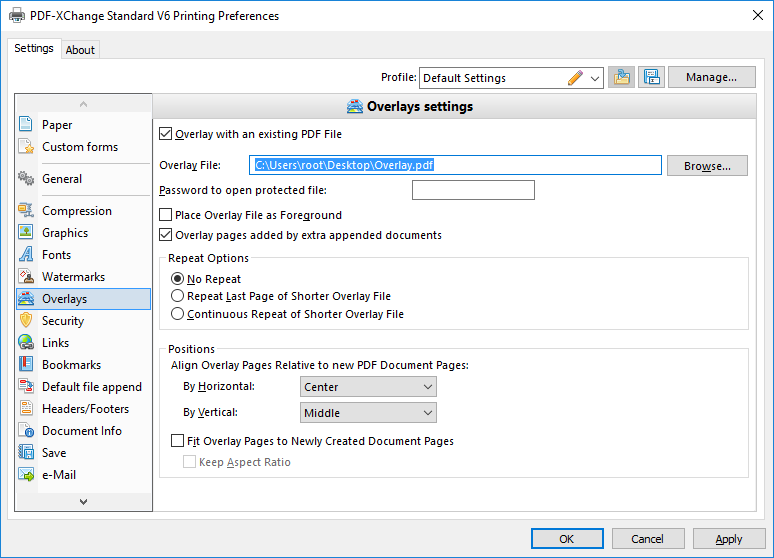Open the Security settings page
This screenshot has height=558, width=774.
[83, 320]
